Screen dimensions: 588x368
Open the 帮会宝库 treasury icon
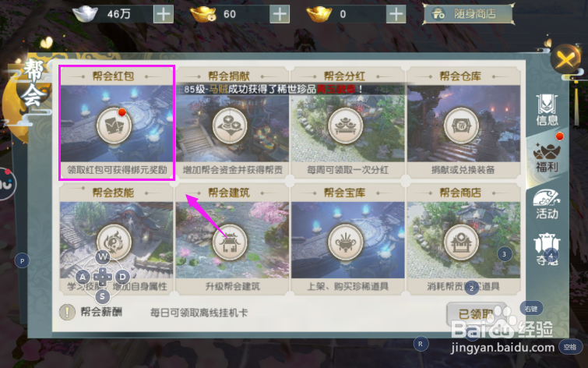pyautogui.click(x=345, y=242)
